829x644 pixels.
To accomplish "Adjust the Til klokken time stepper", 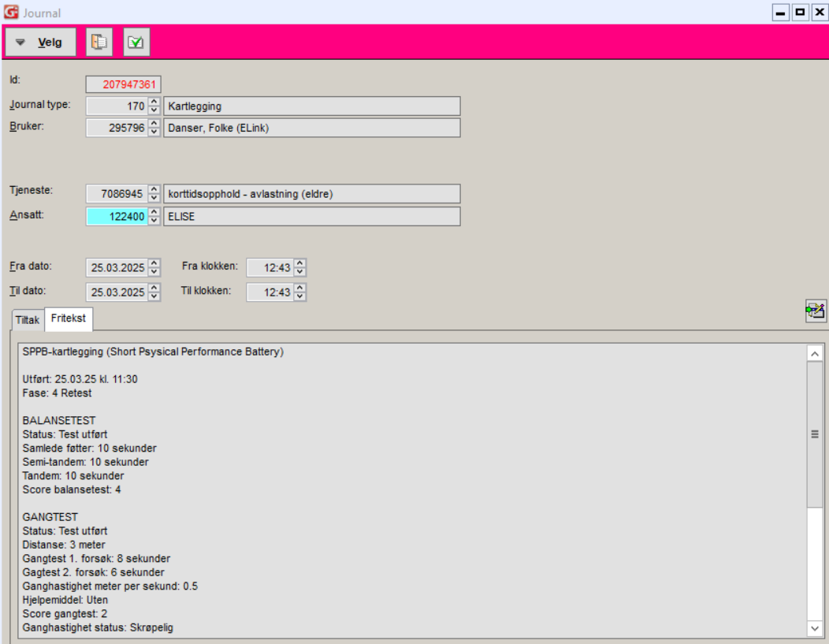I will (299, 292).
